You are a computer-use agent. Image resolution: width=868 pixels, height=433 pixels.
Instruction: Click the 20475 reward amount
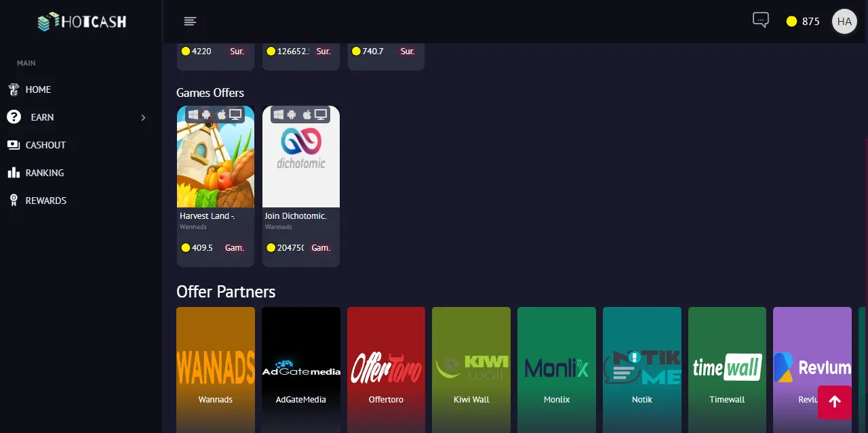click(x=290, y=248)
